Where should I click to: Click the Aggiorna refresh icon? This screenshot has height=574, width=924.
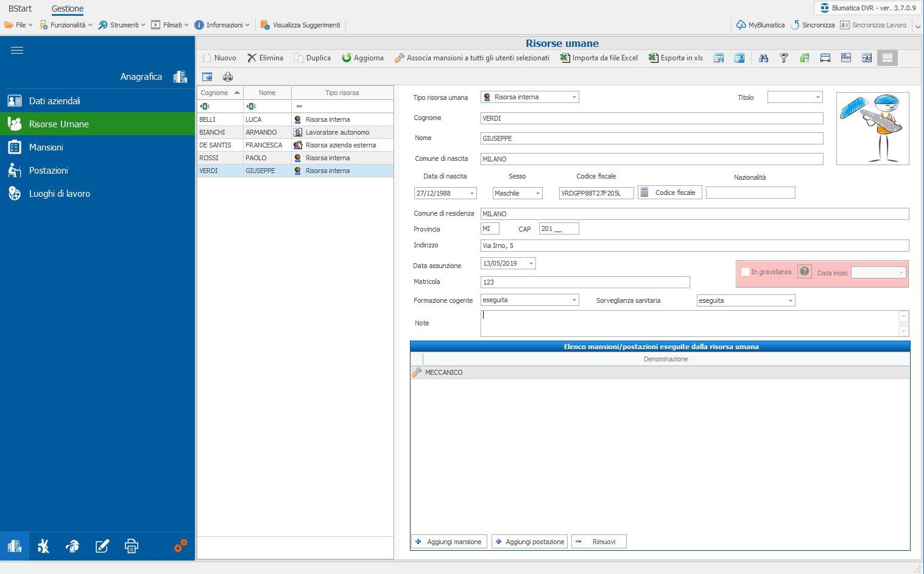coord(347,58)
